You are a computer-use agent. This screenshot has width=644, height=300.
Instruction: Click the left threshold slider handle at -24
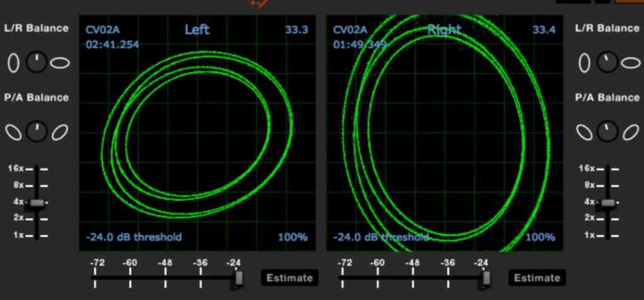coord(238,278)
